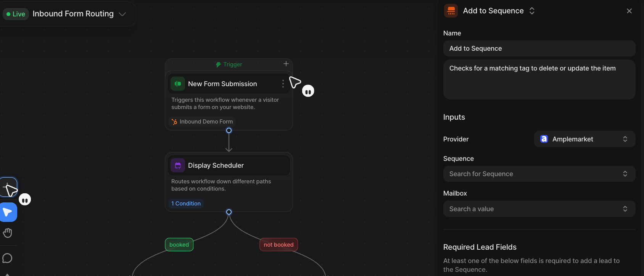This screenshot has width=644, height=276.
Task: Open the Search for Sequence dropdown
Action: pos(539,174)
